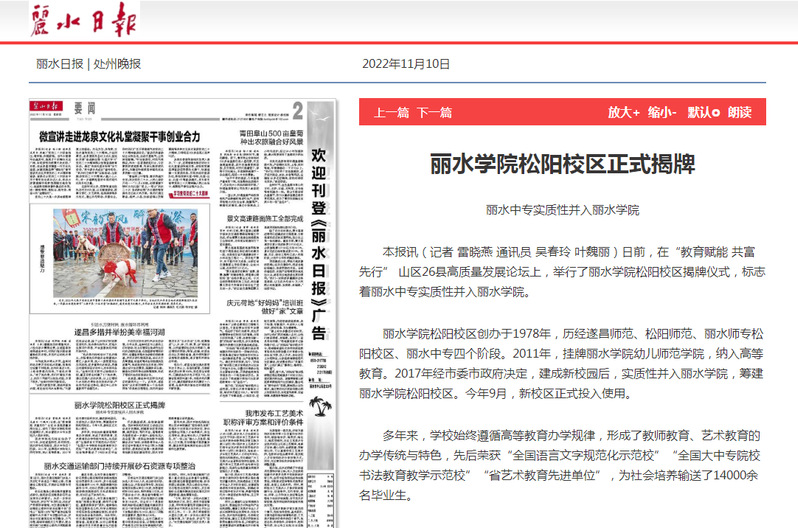Go to next article with 下一篇
This screenshot has height=528, width=798.
[434, 112]
